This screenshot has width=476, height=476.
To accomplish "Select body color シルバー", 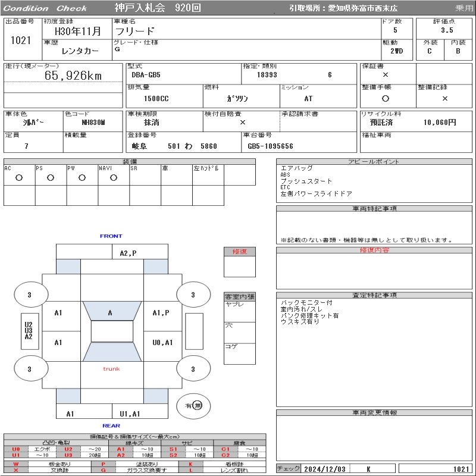I will [33, 123].
